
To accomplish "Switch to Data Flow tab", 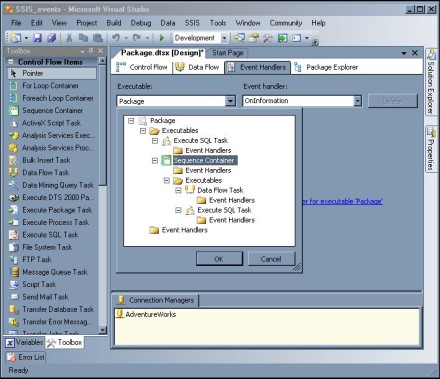I will click(197, 67).
